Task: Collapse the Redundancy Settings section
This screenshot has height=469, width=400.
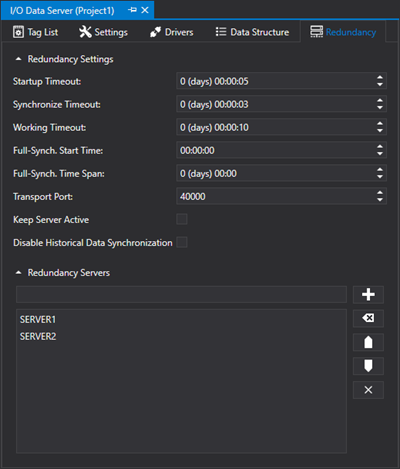Action: tap(19, 59)
